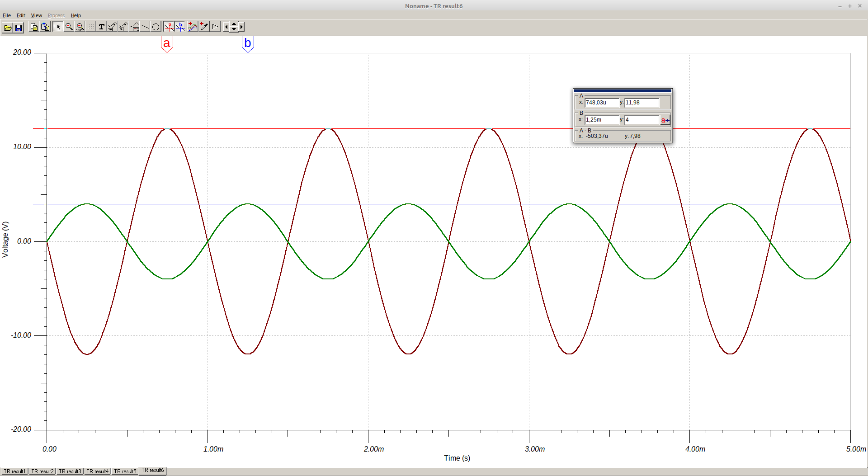Open the File menu
Image resolution: width=868 pixels, height=476 pixels.
pyautogui.click(x=7, y=15)
